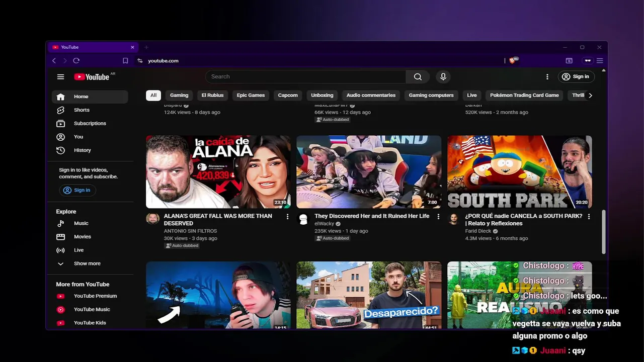Select the Gaming filter chip

point(179,95)
